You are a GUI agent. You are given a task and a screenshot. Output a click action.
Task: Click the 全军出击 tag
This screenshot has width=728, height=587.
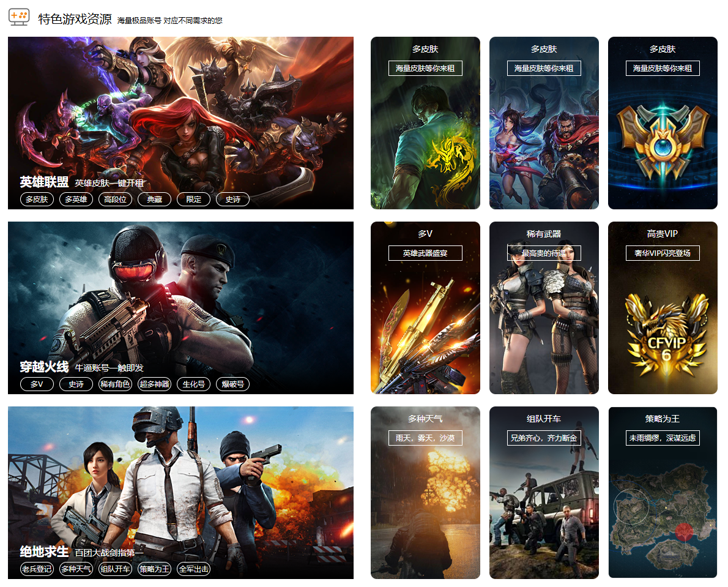[193, 569]
